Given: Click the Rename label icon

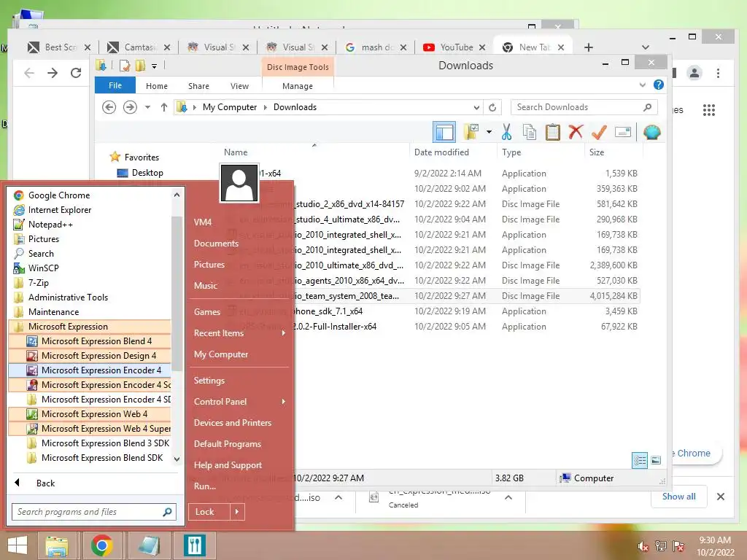Looking at the screenshot, I should (x=623, y=132).
